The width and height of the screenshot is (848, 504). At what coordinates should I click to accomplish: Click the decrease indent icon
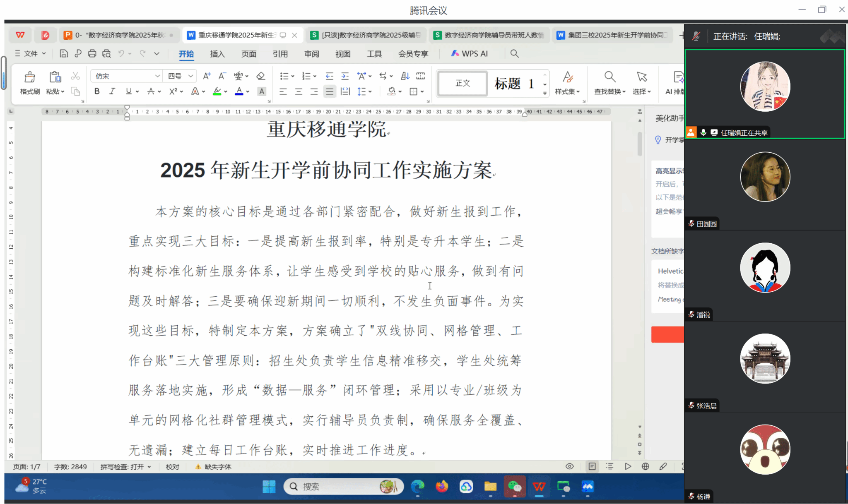(x=329, y=76)
